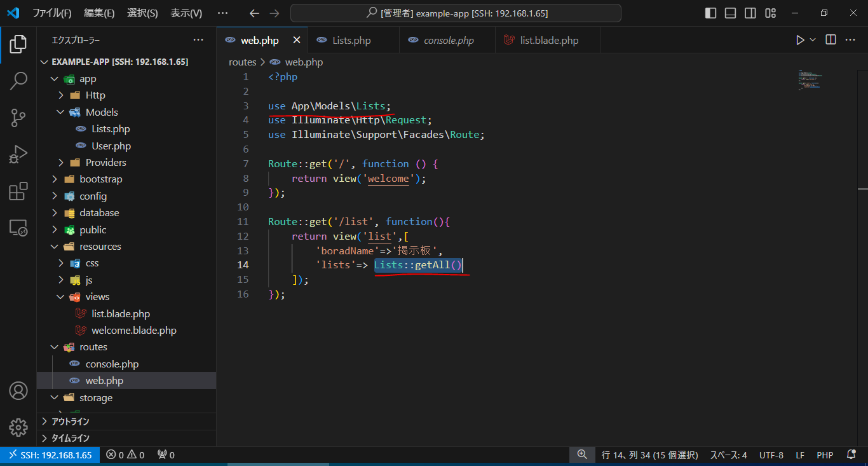This screenshot has width=868, height=466.
Task: Toggle the secondary side bar visibility
Action: point(750,13)
